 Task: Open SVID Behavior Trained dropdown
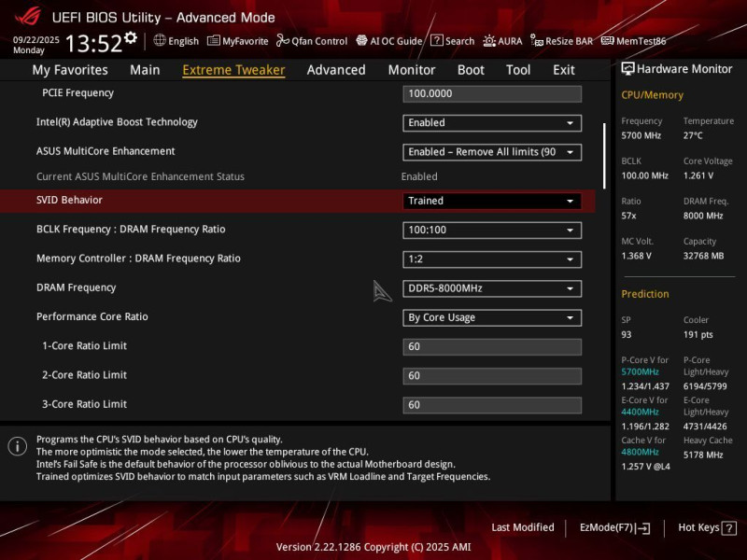pyautogui.click(x=492, y=201)
